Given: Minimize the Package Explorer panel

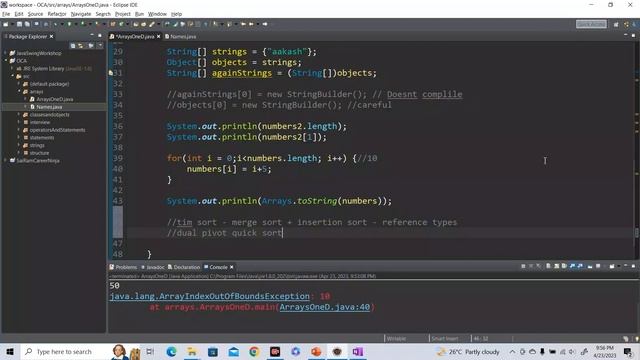Looking at the screenshot, I should click(x=92, y=36).
